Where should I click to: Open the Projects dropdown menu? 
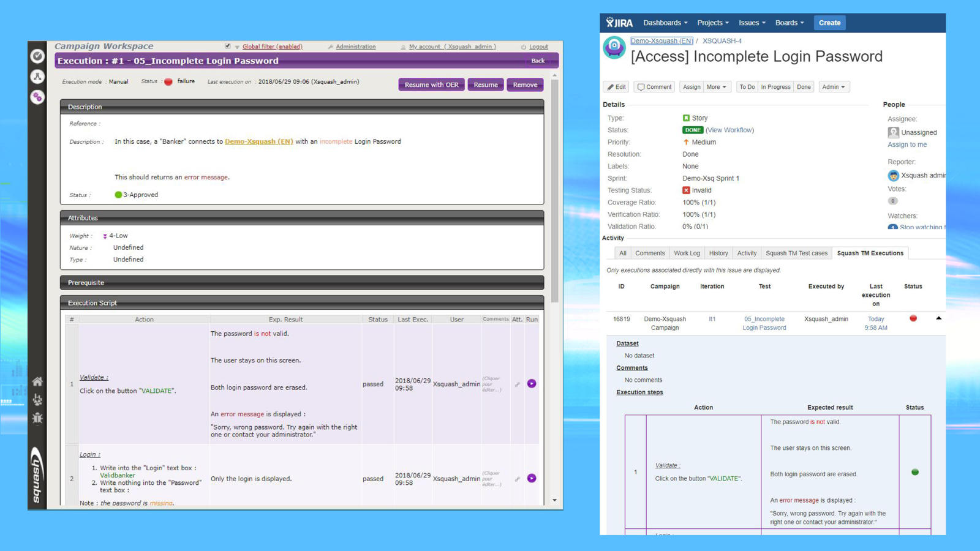coord(713,23)
